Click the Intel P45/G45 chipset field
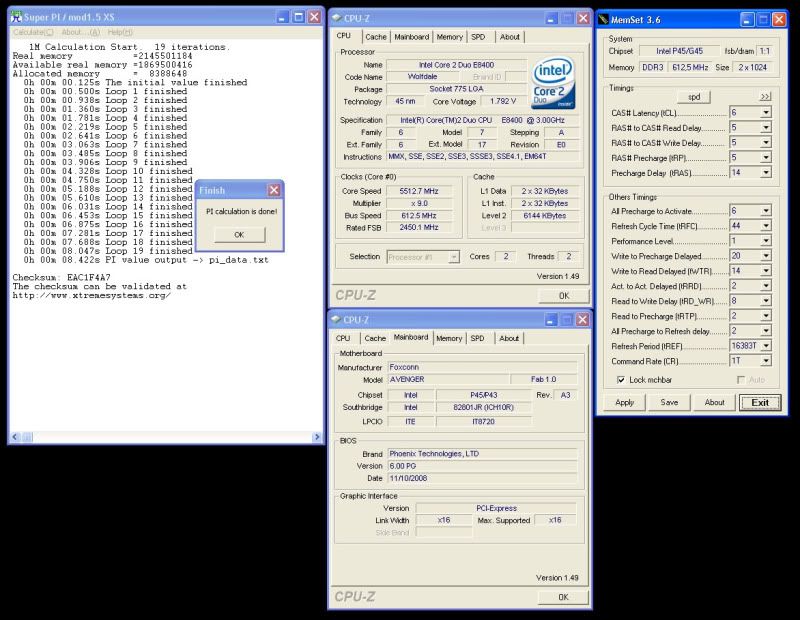The height and width of the screenshot is (620, 800). click(x=679, y=51)
